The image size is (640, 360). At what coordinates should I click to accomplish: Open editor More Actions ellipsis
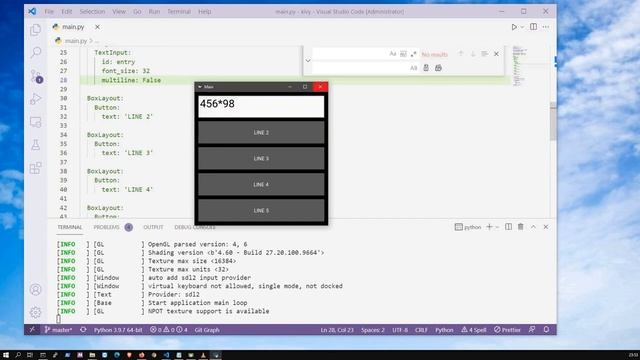coord(546,27)
